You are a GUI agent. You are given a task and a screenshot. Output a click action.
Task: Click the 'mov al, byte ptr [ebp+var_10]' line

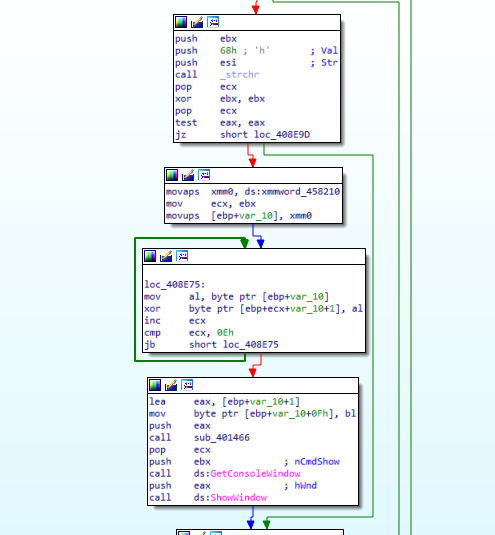(x=236, y=297)
